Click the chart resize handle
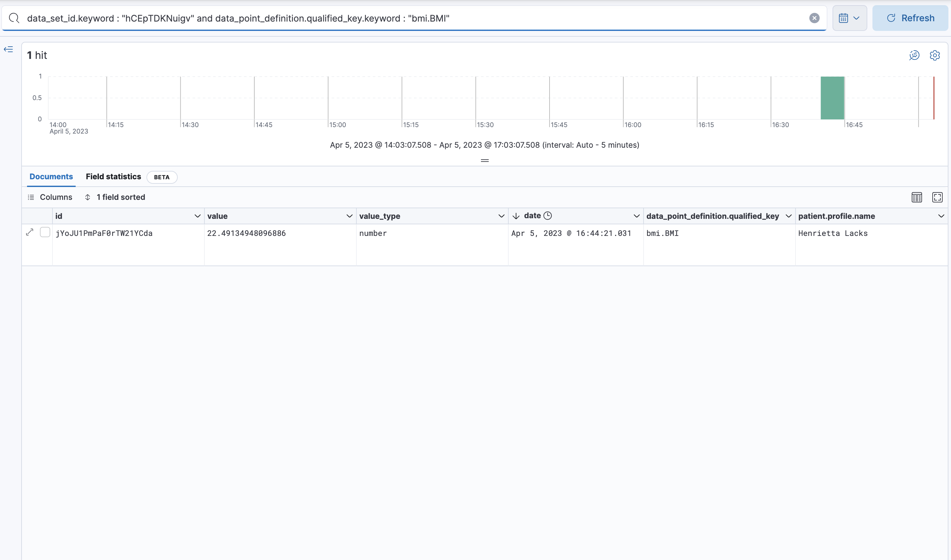Viewport: 951px width, 560px height. coord(485,161)
